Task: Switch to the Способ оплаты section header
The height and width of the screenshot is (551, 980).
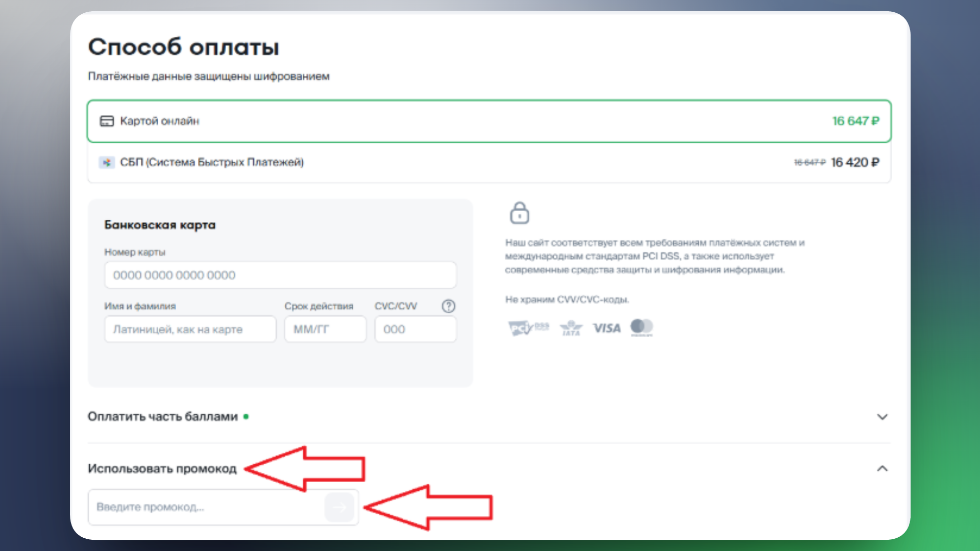Action: coord(184,47)
